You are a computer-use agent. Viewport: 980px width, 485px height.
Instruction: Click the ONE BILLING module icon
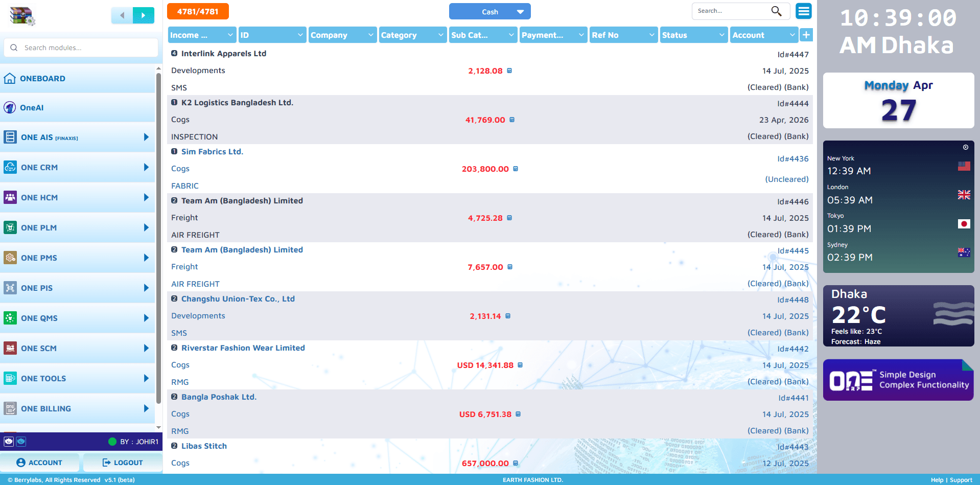coord(10,408)
